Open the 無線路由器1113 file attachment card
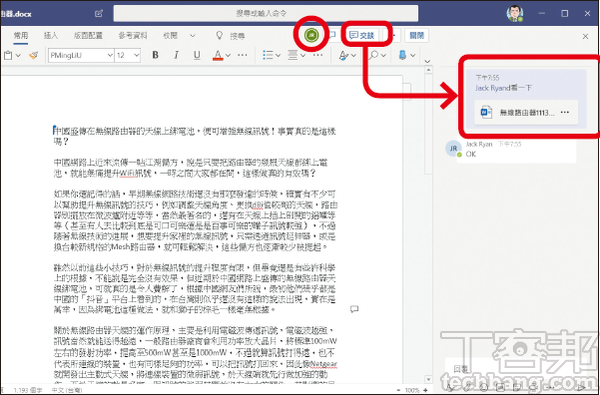Screen dimensions: 600x395 [526, 112]
